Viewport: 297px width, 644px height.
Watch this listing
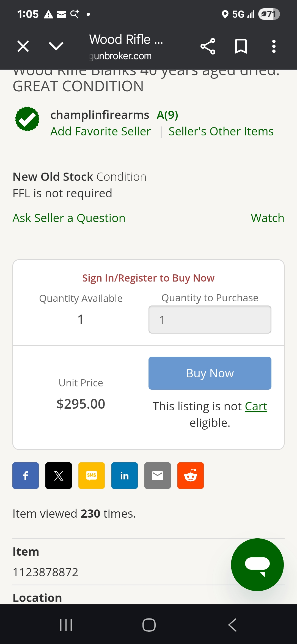point(267,218)
